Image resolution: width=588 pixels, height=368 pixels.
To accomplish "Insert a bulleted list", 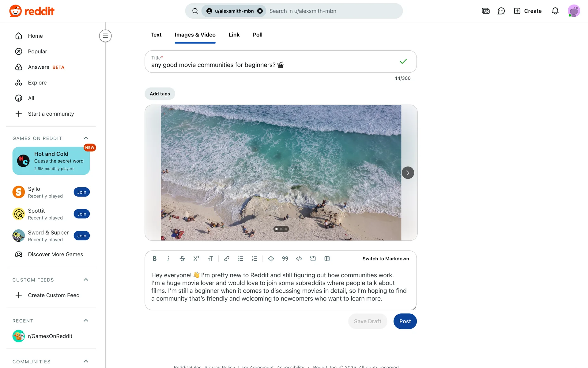I will tap(241, 259).
